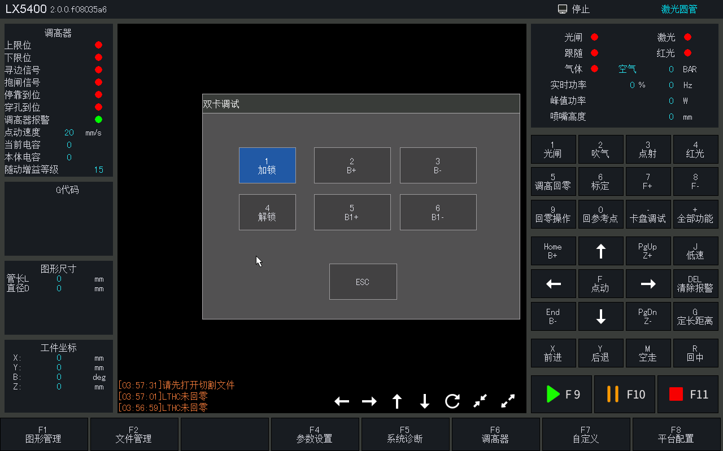Click the 停止 status indicator

pos(574,9)
